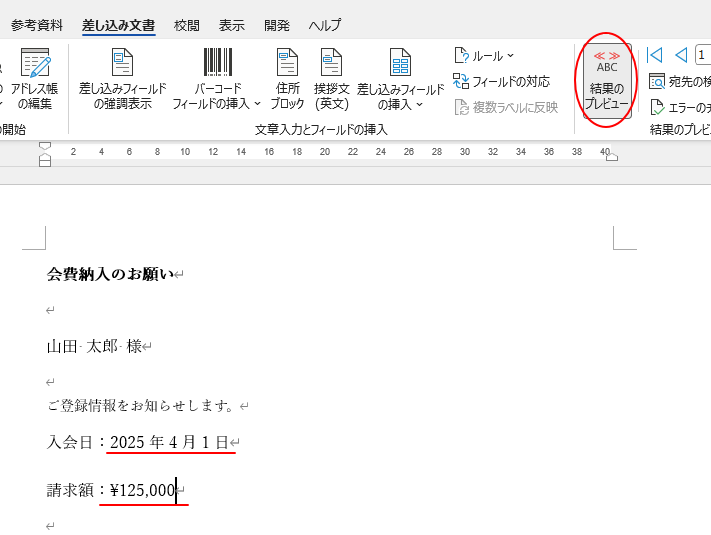Go to the first record arrow
The image size is (711, 535).
click(654, 55)
